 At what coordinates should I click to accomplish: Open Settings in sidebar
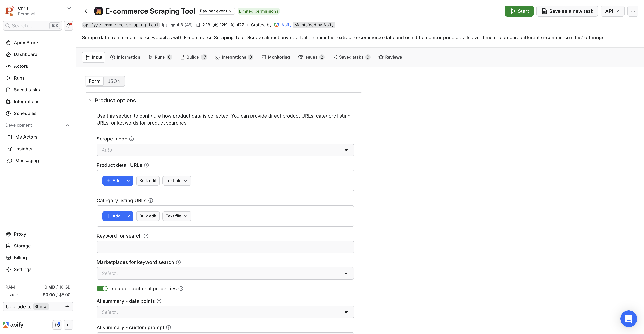[x=38, y=269]
